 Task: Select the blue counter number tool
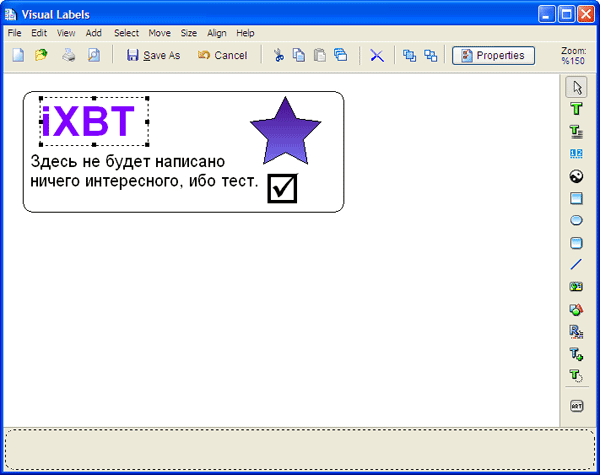click(x=576, y=153)
